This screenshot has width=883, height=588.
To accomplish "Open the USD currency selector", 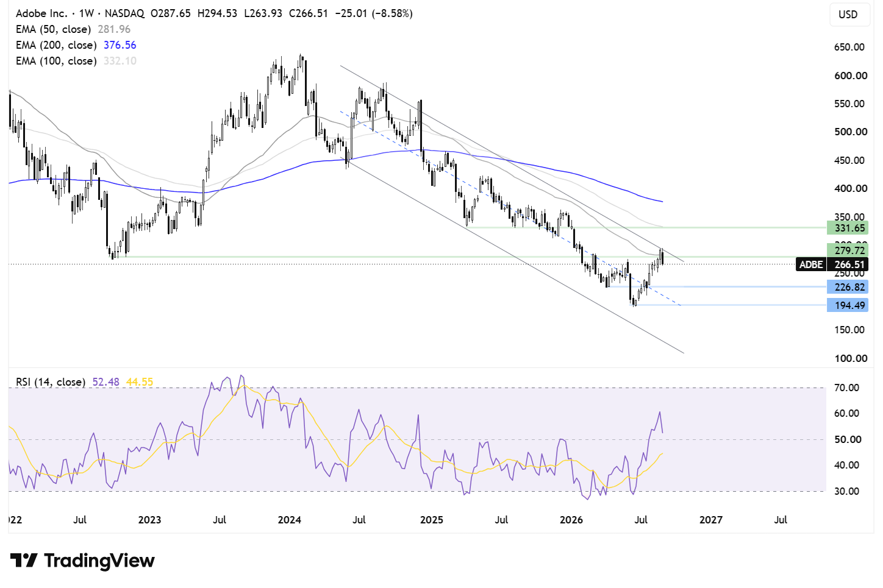I will tap(848, 15).
